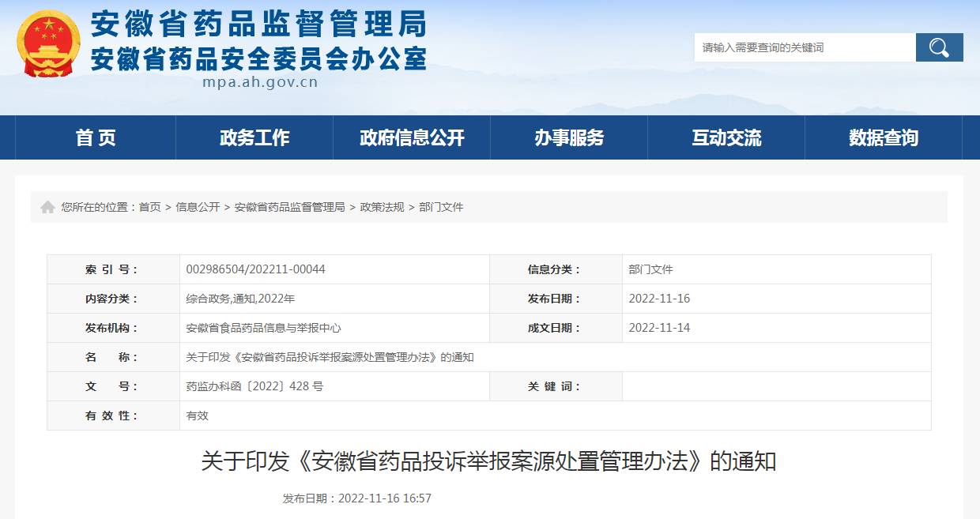Viewport: 980px width, 519px height.
Task: Click the site title 安徽省药品监督管理局
Action: coord(258,24)
